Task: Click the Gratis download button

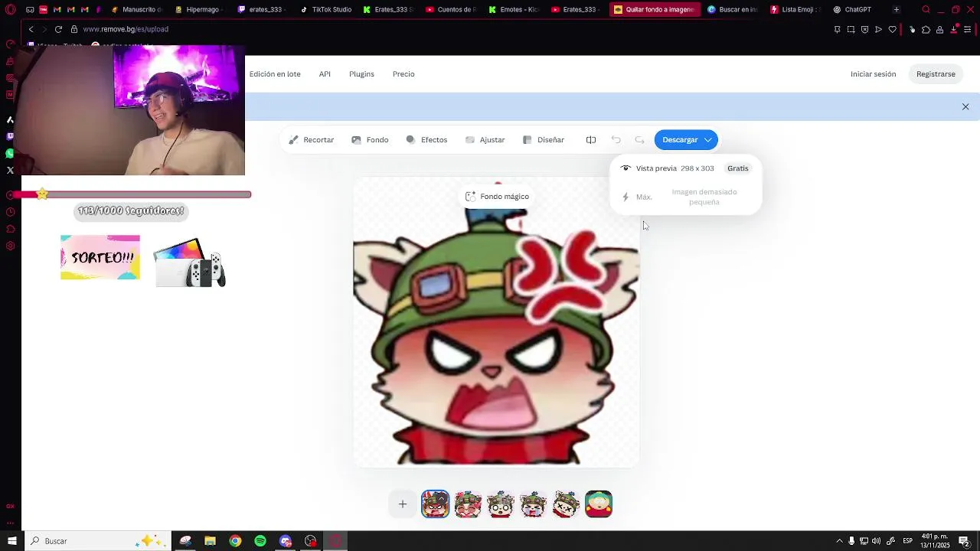Action: click(738, 168)
